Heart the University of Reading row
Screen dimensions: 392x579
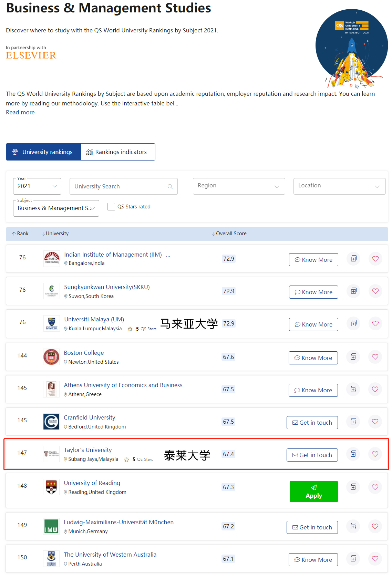pyautogui.click(x=375, y=487)
